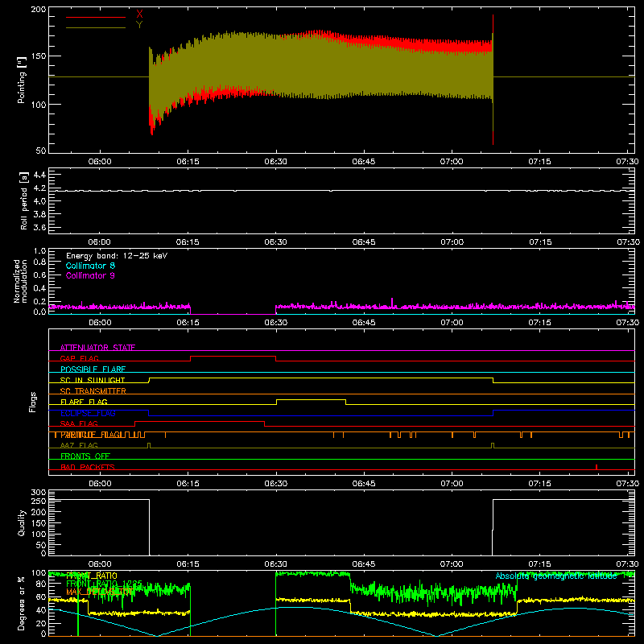Click the raised SAA_FLAG step segment
Screen dimensions: 644x644
200,421
